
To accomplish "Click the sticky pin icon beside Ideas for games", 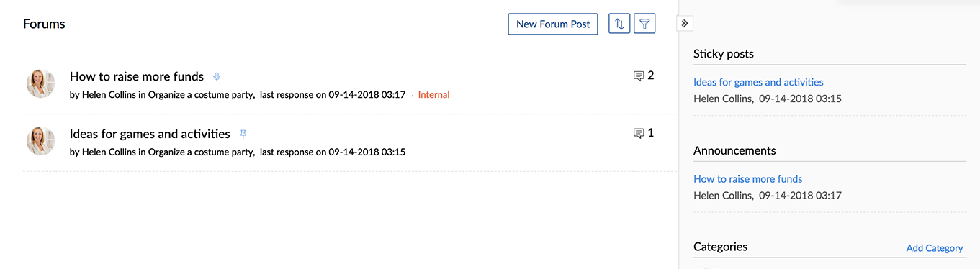I will (243, 134).
